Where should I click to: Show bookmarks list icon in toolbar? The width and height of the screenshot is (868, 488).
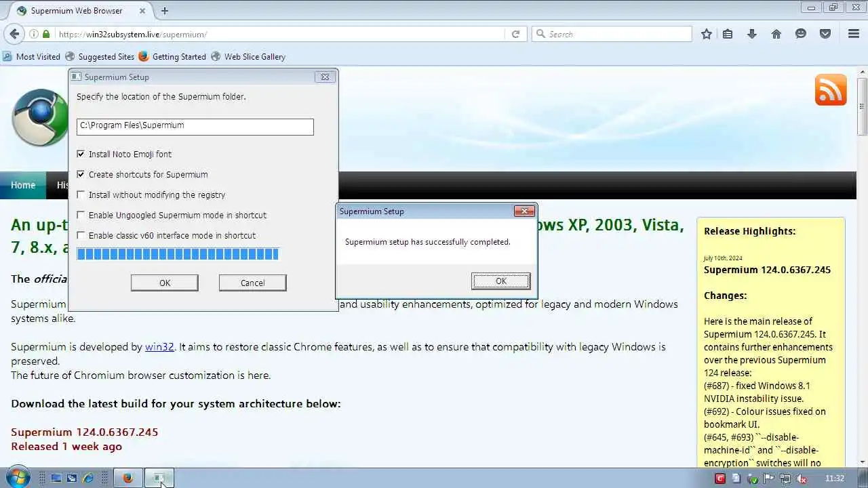pyautogui.click(x=728, y=34)
